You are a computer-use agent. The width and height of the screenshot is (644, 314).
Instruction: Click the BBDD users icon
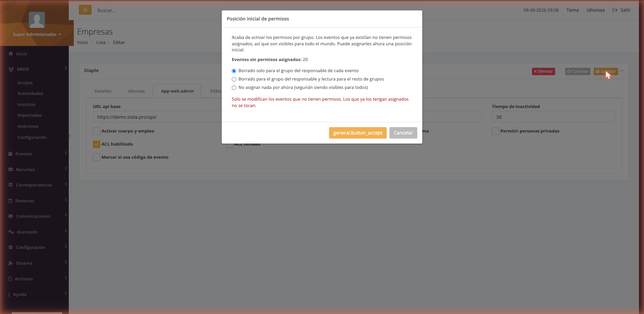[x=11, y=69]
